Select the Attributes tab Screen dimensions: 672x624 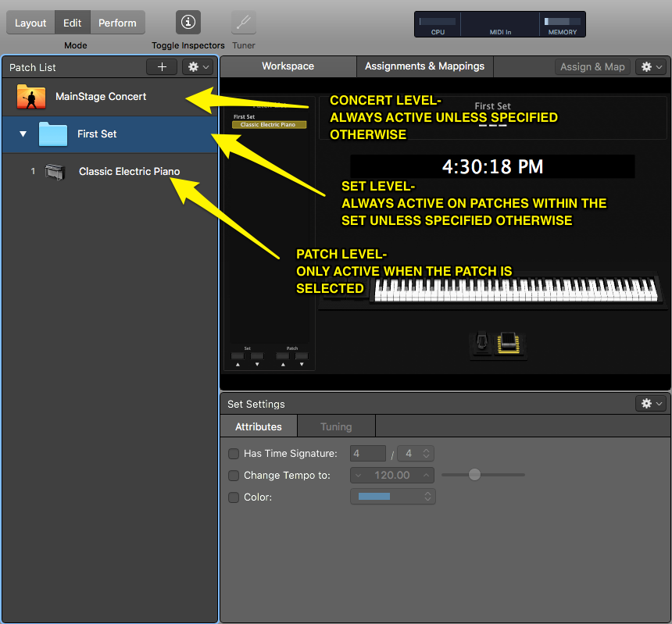pyautogui.click(x=259, y=426)
